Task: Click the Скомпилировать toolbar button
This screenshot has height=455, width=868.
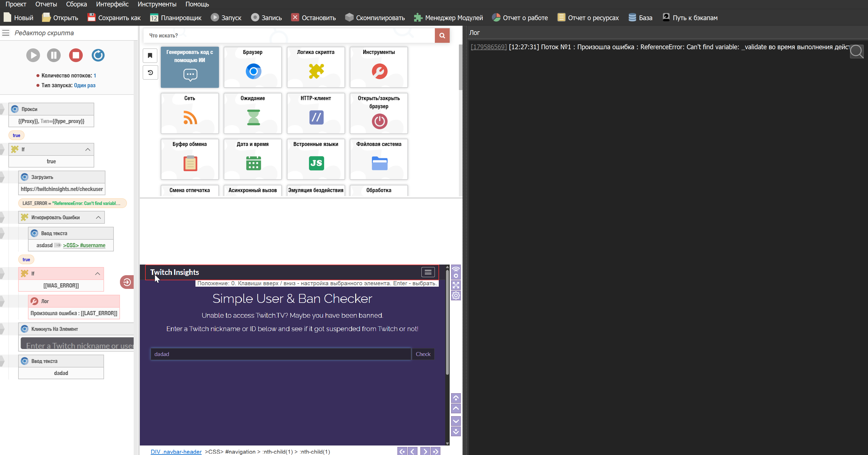Action: (x=375, y=18)
